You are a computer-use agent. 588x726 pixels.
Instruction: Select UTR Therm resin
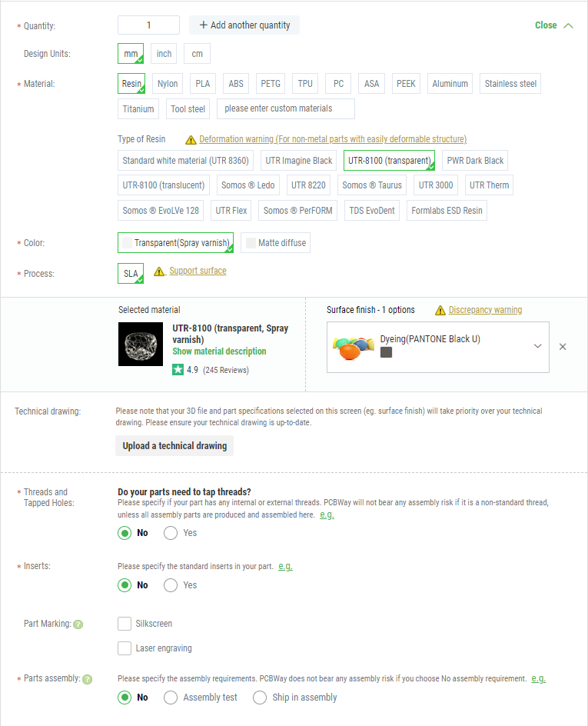point(489,185)
